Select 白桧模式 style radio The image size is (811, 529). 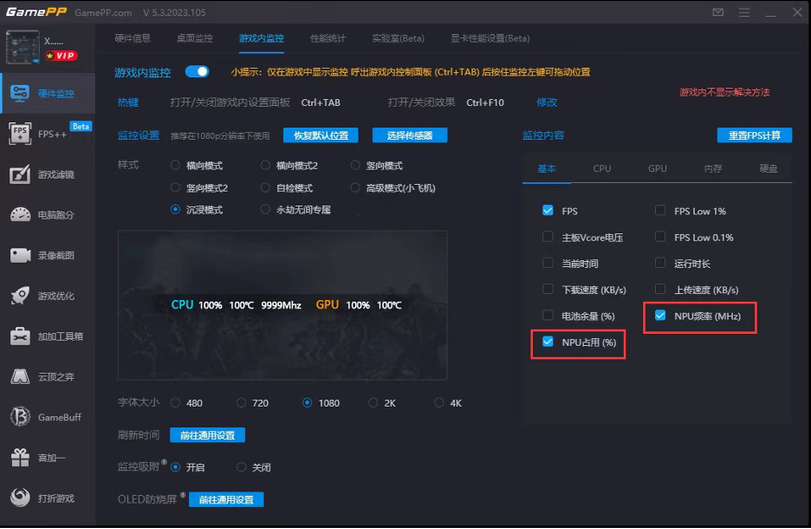[265, 188]
